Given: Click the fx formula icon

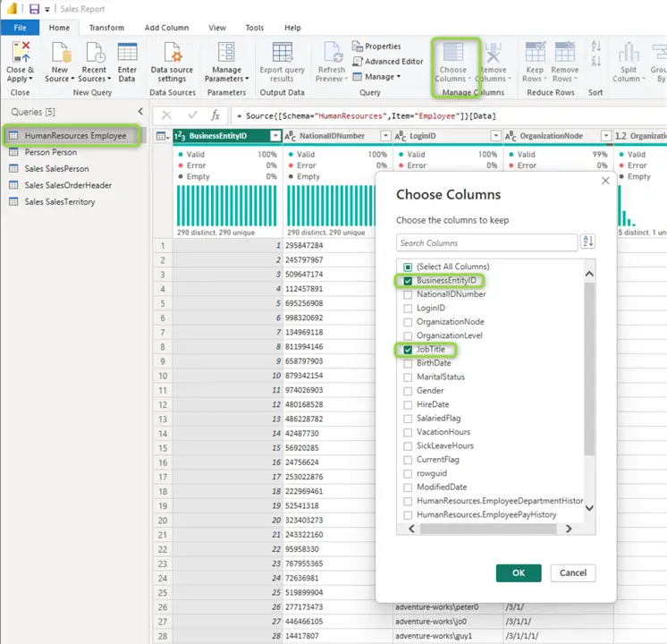Looking at the screenshot, I should click(215, 114).
